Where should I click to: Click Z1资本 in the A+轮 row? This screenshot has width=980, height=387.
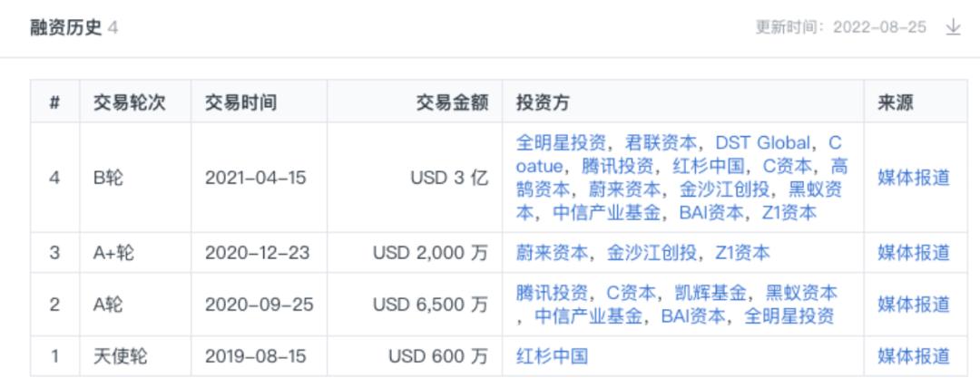pos(742,253)
